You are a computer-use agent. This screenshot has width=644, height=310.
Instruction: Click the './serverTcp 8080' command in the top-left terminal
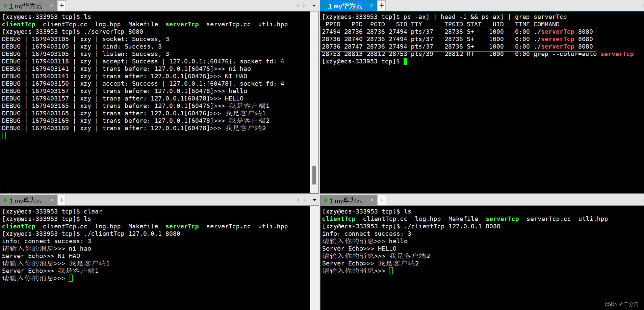click(113, 32)
